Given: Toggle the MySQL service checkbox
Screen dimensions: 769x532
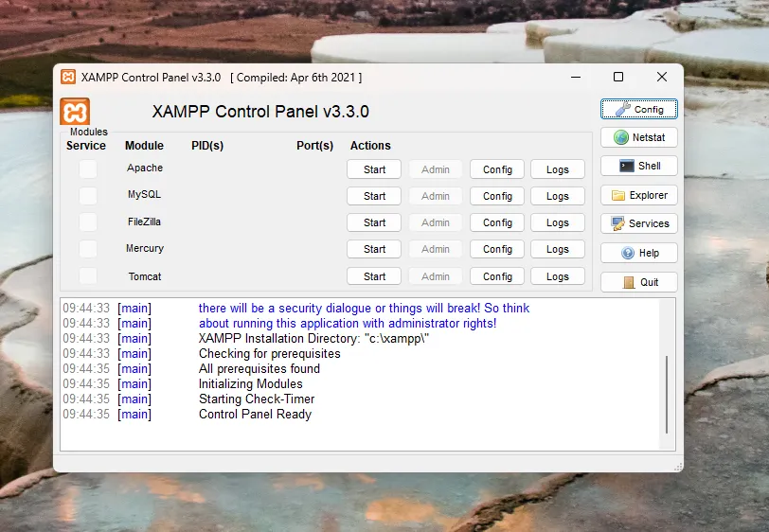Looking at the screenshot, I should tap(88, 196).
